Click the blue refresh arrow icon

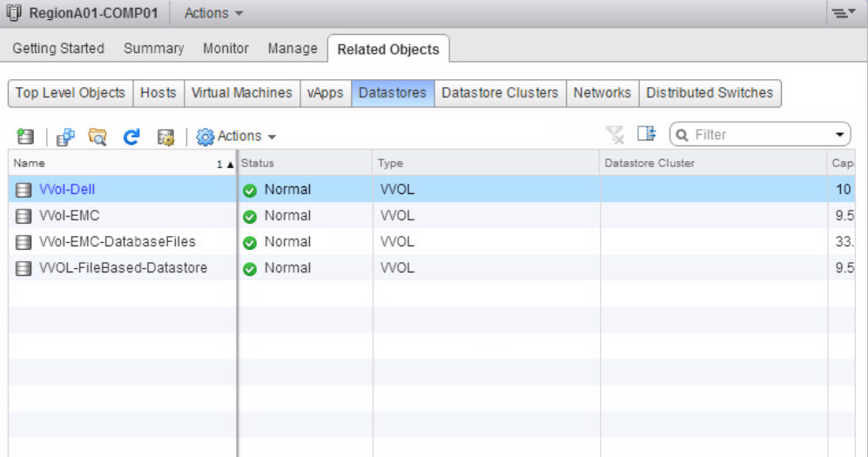point(131,136)
